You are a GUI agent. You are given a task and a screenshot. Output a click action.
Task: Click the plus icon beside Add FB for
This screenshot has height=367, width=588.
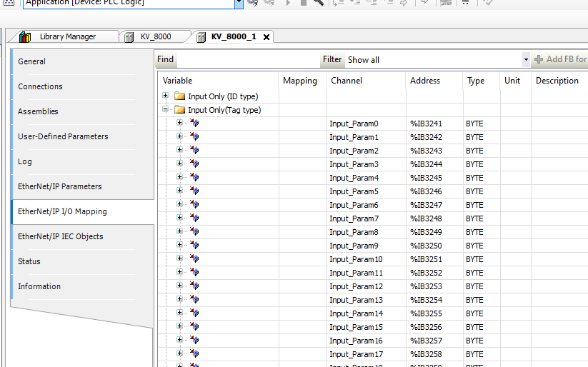(539, 59)
